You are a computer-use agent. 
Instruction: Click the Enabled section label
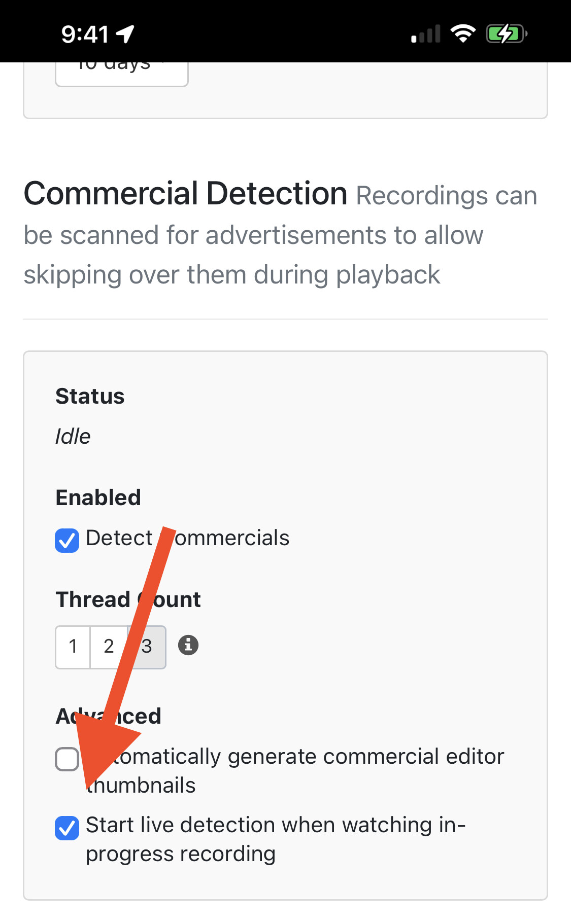pos(98,498)
